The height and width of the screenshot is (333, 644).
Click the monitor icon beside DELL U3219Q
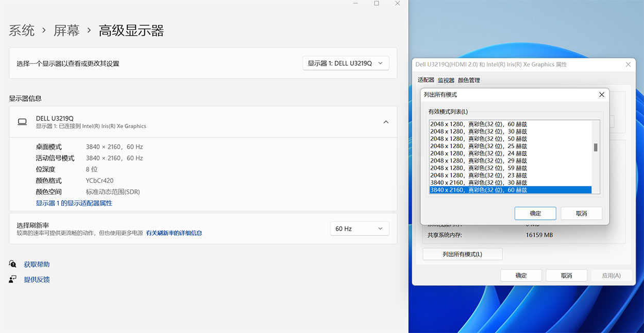point(22,121)
